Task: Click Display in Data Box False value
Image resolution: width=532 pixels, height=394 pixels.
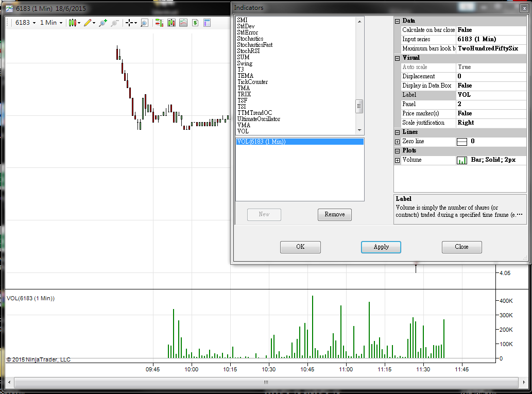Action: tap(491, 86)
